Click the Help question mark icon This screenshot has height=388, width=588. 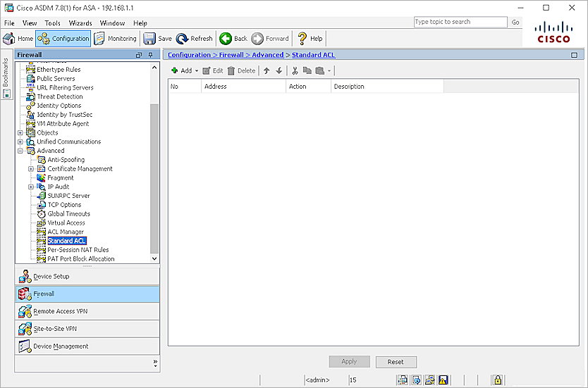302,39
